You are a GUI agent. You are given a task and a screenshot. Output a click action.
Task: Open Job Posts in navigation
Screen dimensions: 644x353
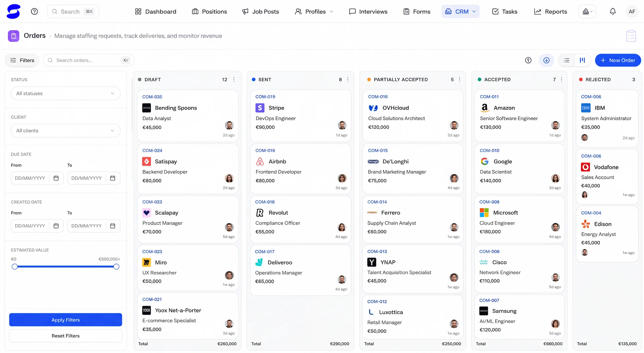point(261,12)
